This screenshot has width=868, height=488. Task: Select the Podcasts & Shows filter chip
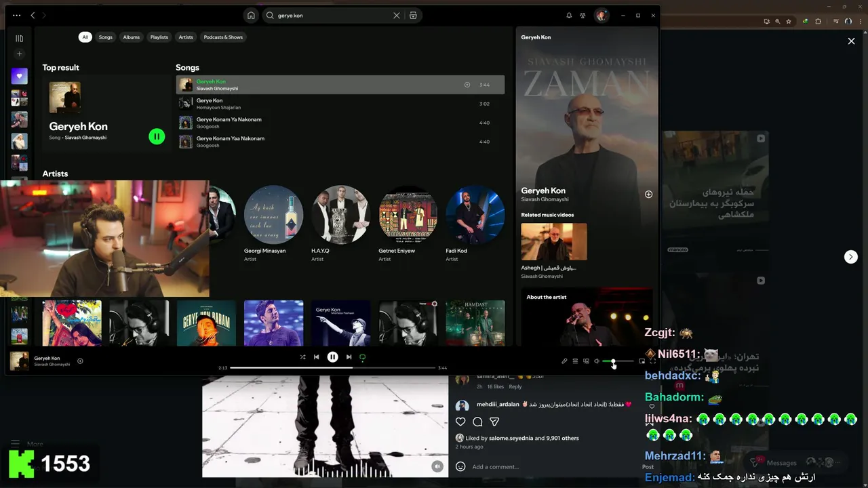tap(223, 37)
